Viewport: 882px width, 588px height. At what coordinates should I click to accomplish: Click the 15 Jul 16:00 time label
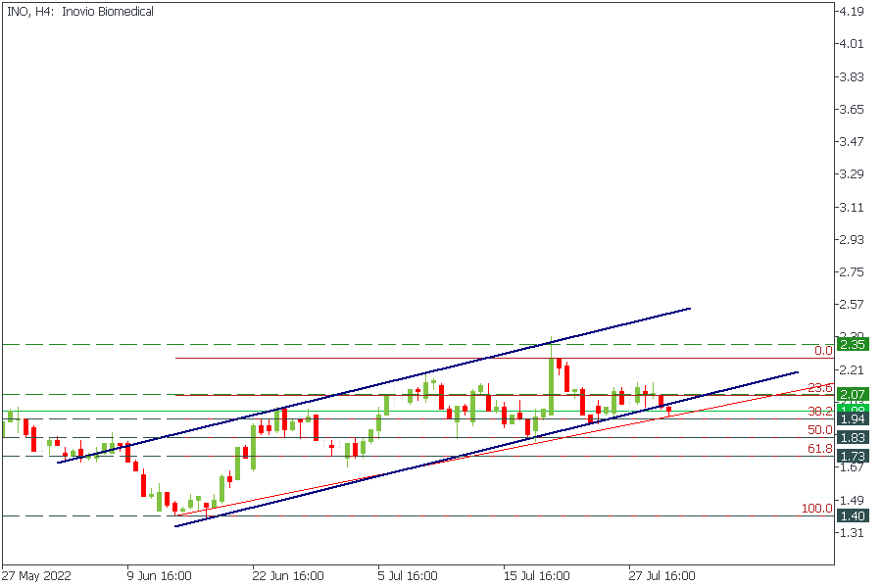(537, 575)
